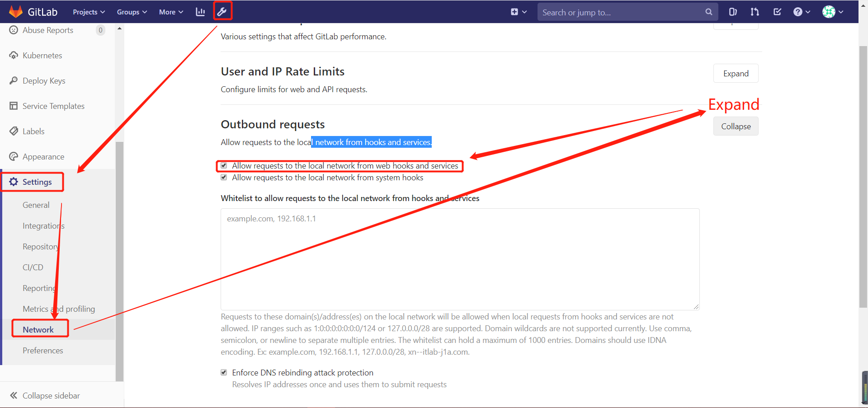Click the User and IP Rate Limits heading
This screenshot has height=408, width=868.
point(283,71)
